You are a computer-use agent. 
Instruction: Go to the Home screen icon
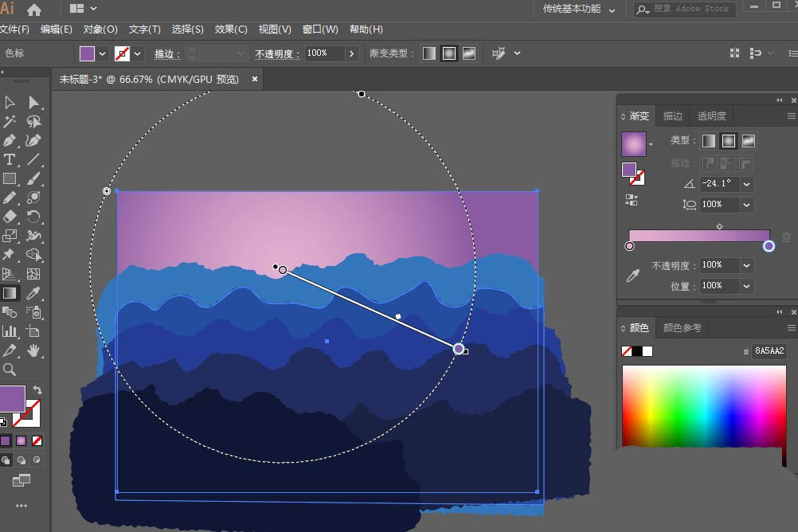(34, 10)
